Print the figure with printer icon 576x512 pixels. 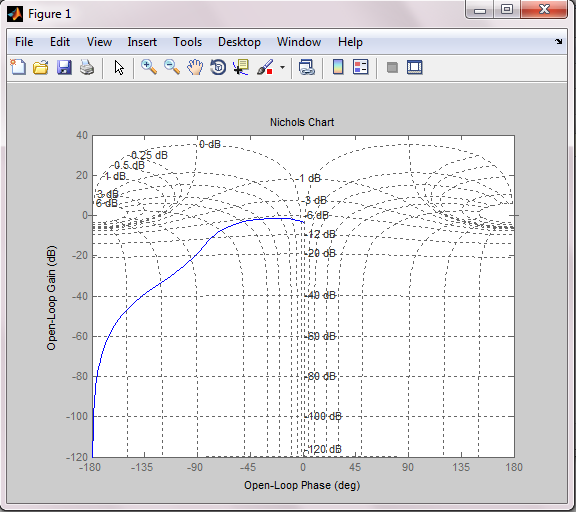tap(87, 68)
